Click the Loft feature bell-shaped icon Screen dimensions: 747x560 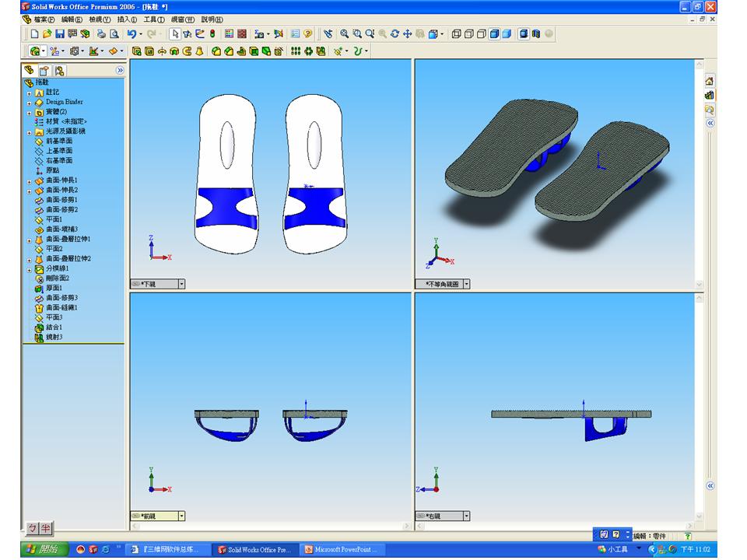200,51
